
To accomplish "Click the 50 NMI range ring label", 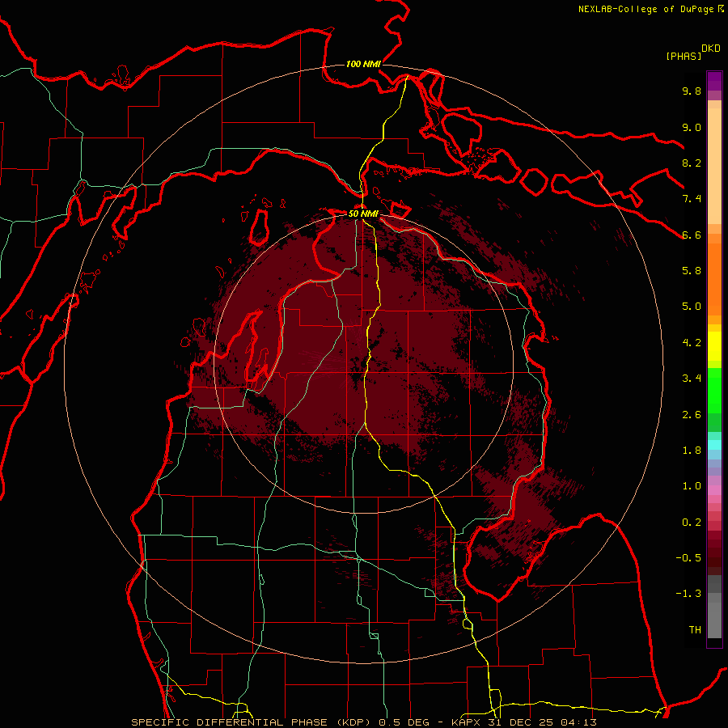I will pyautogui.click(x=363, y=214).
